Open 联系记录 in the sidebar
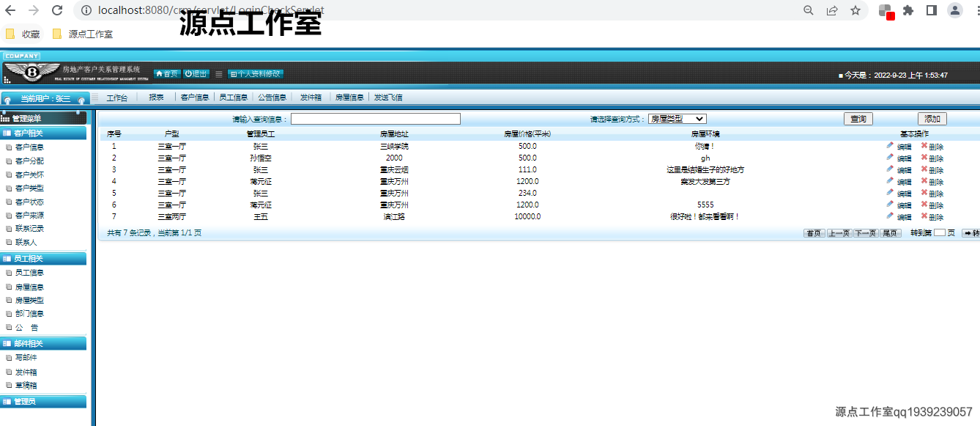Image resolution: width=980 pixels, height=426 pixels. (x=29, y=229)
